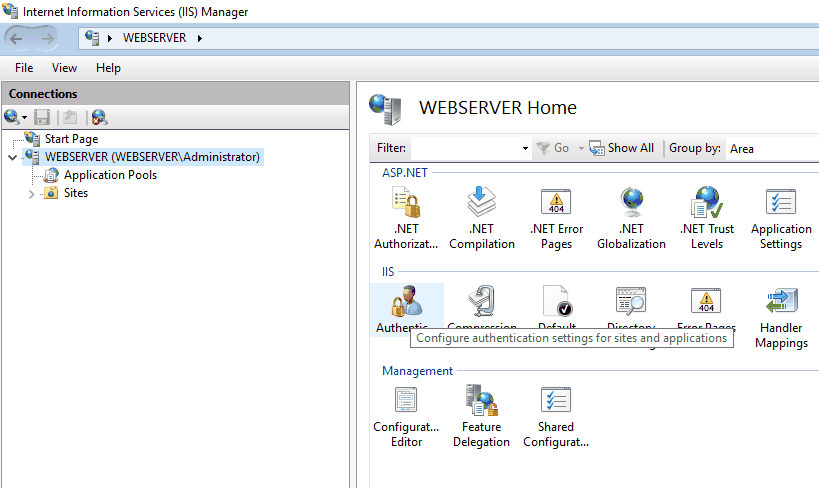The image size is (819, 488).
Task: Click the Show All button
Action: tap(622, 148)
